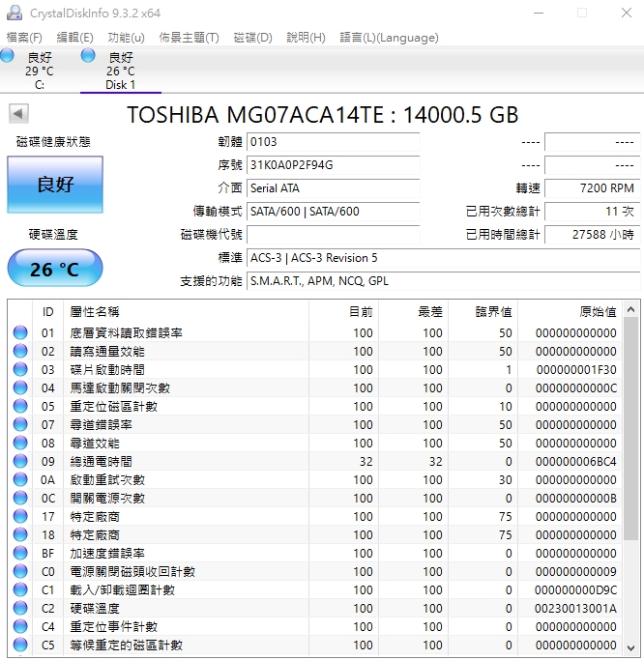Click status icon for attribute 03
Viewport: 644px width, 660px height.
click(20, 369)
